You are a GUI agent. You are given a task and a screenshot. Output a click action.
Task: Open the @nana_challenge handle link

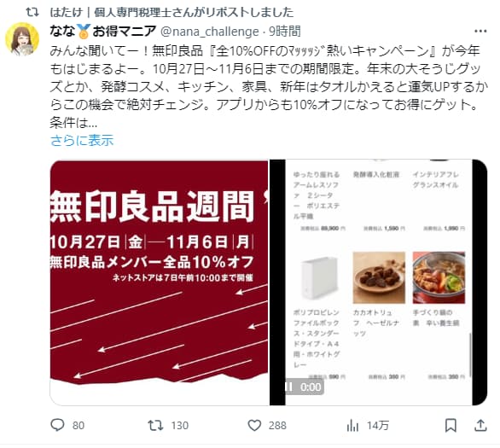click(x=210, y=32)
